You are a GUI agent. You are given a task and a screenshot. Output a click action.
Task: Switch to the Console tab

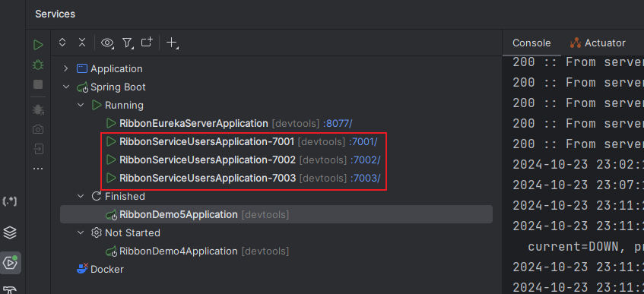click(531, 43)
